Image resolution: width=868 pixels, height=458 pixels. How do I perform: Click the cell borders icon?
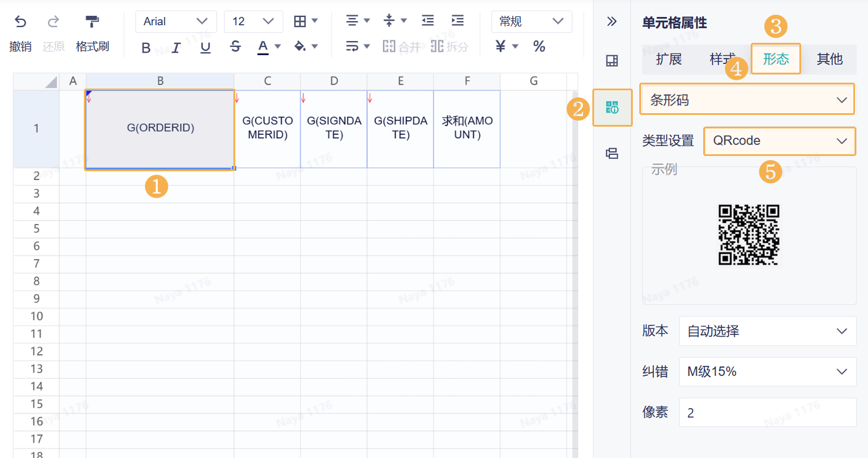coord(300,21)
